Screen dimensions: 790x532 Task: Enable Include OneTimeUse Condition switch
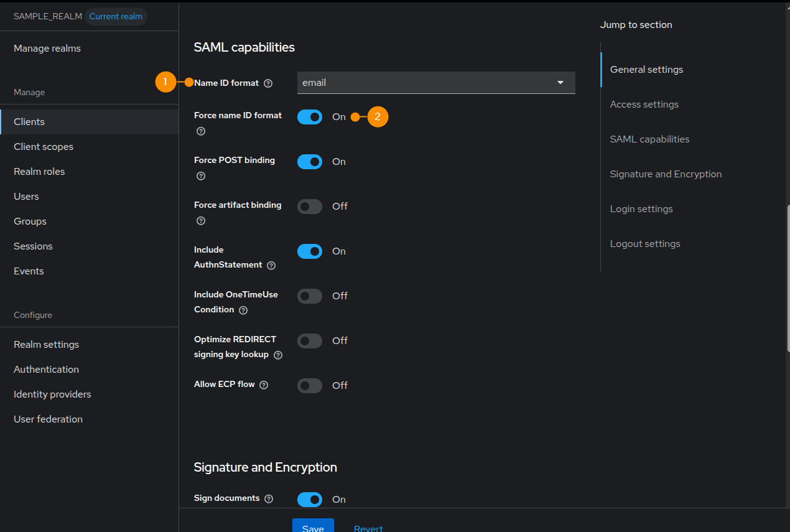pyautogui.click(x=310, y=296)
